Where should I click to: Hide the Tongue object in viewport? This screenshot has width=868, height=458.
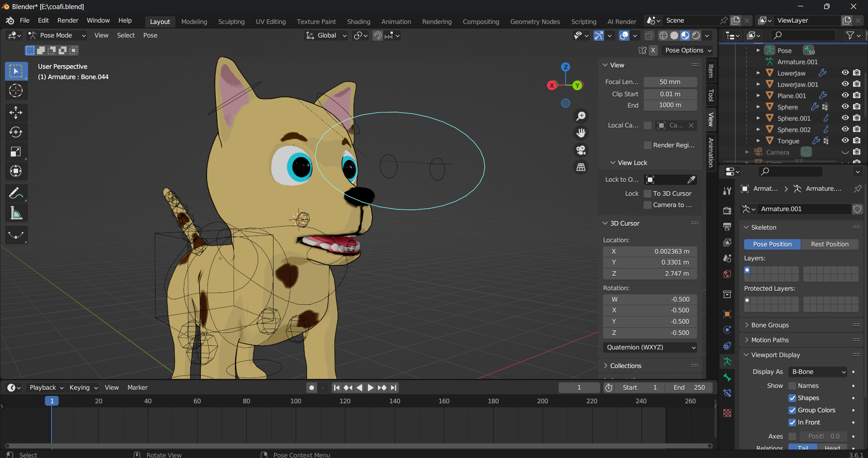pos(845,140)
